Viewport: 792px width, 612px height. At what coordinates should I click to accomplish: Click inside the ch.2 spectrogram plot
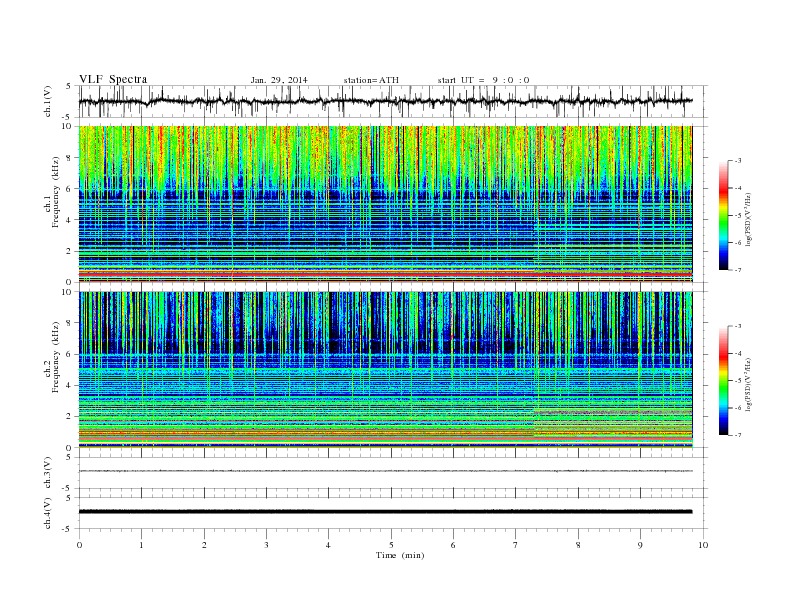click(x=385, y=370)
